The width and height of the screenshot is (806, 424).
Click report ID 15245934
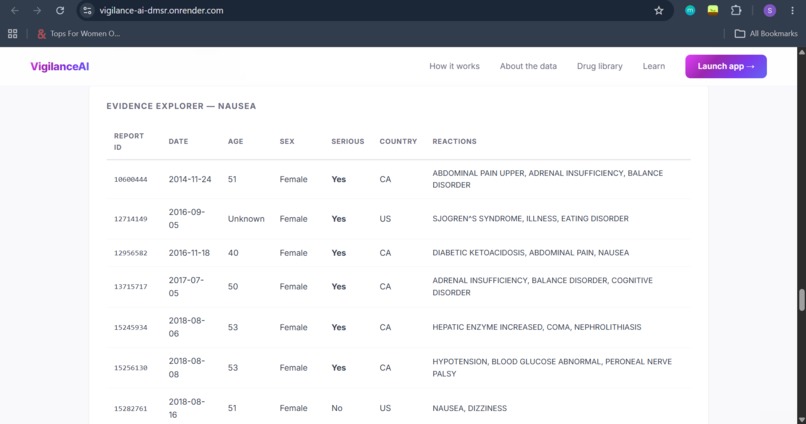coord(131,327)
